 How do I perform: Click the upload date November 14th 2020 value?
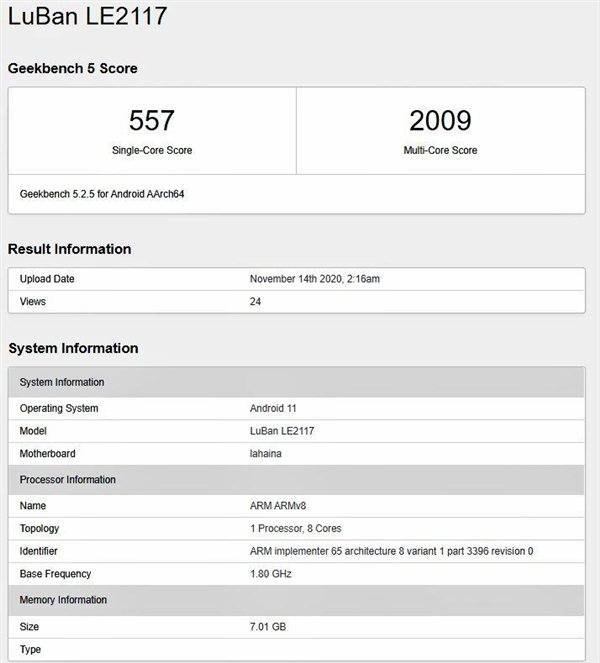coord(314,279)
